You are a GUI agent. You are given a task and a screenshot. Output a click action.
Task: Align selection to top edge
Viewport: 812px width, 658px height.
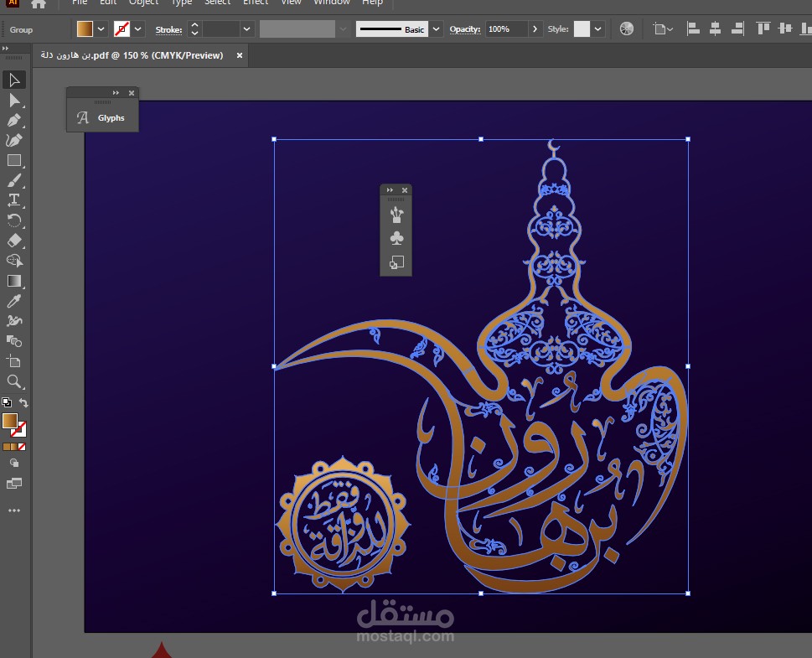[763, 28]
